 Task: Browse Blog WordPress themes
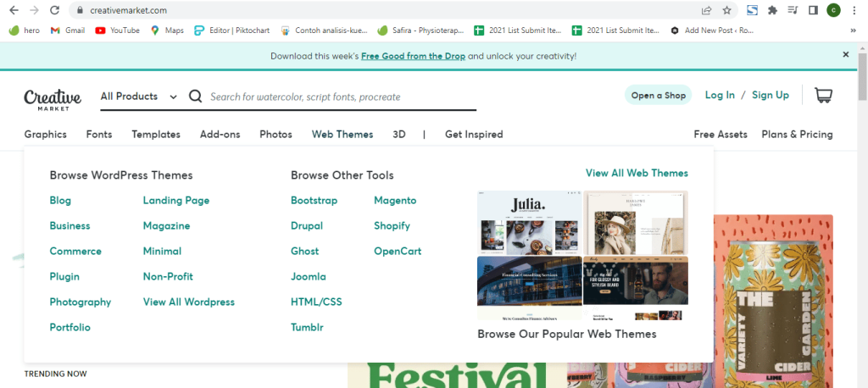click(x=60, y=201)
